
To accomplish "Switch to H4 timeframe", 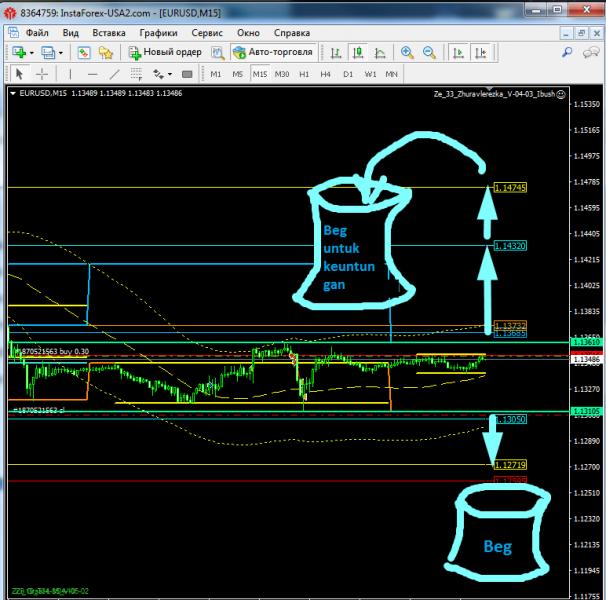I will (x=325, y=74).
